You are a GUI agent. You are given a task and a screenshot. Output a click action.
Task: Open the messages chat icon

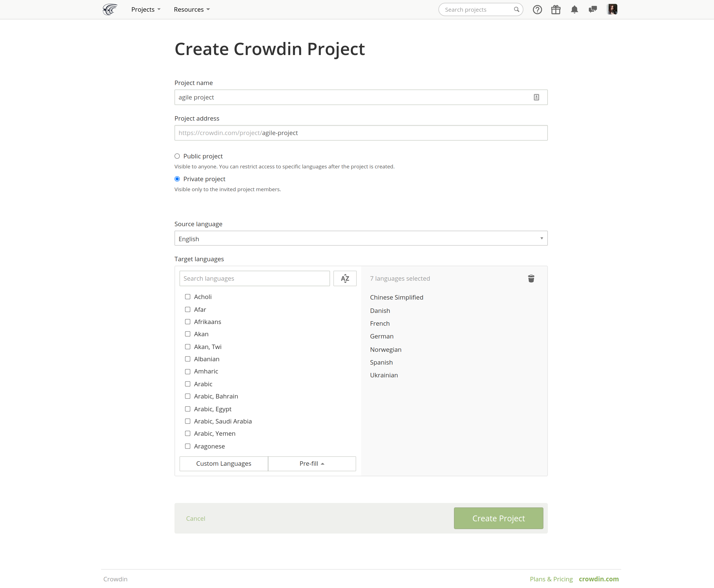(593, 9)
